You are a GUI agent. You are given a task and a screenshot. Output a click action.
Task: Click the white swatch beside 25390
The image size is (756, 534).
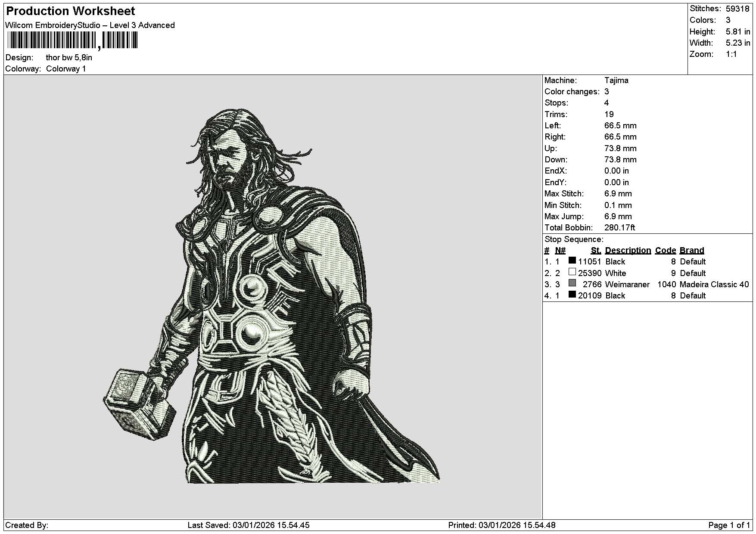(572, 272)
